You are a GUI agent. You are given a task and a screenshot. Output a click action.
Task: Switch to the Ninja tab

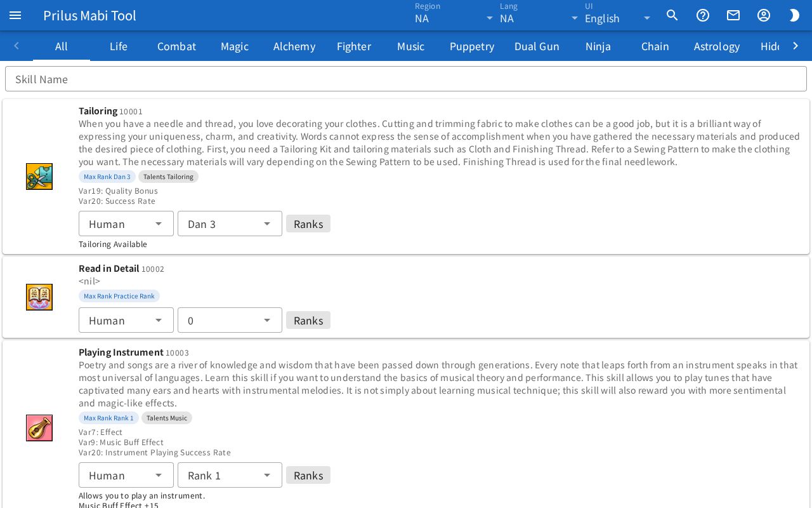[598, 46]
